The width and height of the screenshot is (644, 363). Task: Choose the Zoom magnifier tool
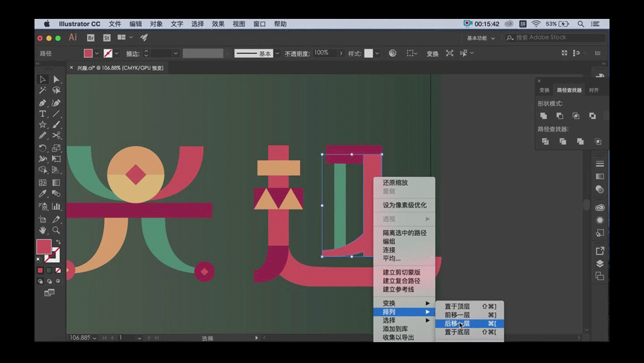[57, 230]
